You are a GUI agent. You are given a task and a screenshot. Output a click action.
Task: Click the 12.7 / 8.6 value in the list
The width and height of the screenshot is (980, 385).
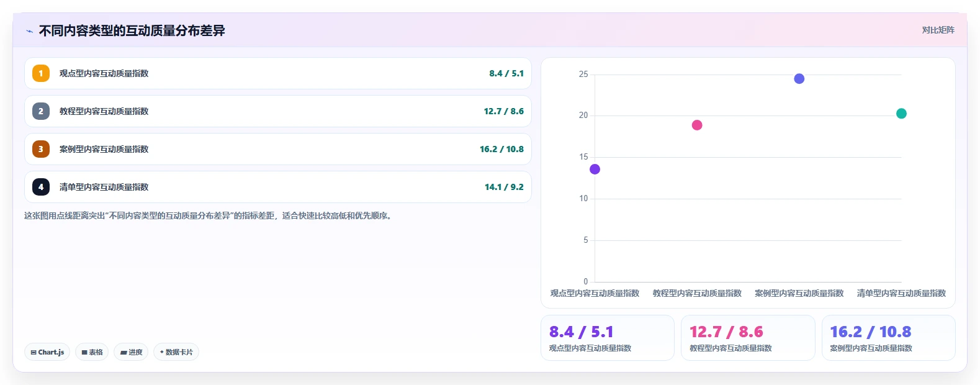click(504, 111)
